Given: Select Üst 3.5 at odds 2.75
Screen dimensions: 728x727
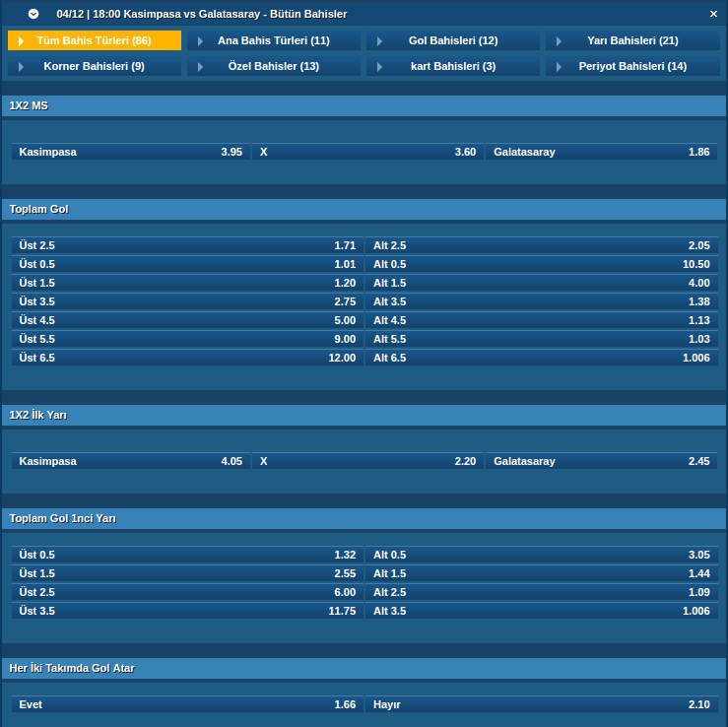Looking at the screenshot, I should point(187,301).
